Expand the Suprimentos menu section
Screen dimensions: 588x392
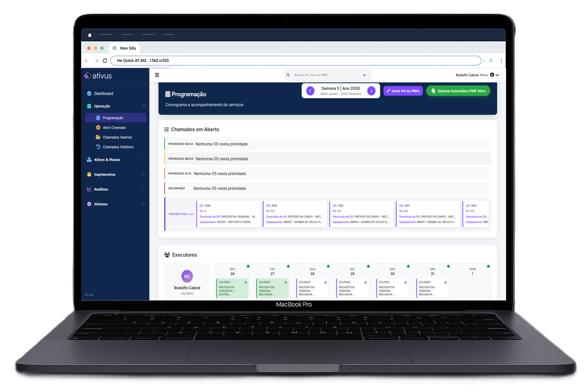(144, 175)
